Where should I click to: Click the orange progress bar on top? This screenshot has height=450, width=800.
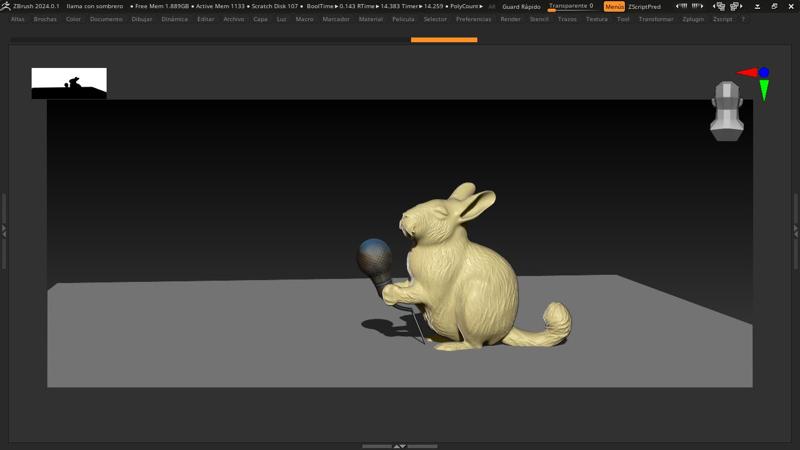(x=444, y=40)
